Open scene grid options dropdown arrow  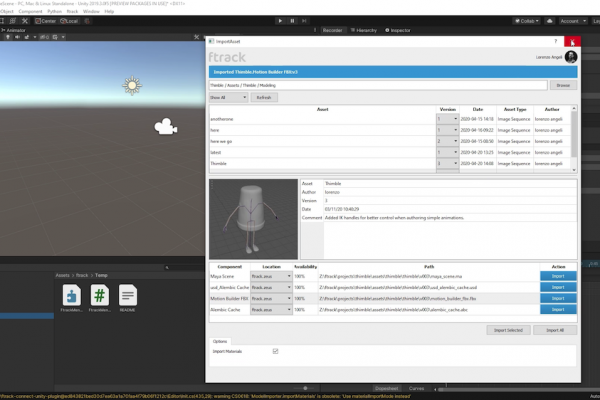[63, 37]
